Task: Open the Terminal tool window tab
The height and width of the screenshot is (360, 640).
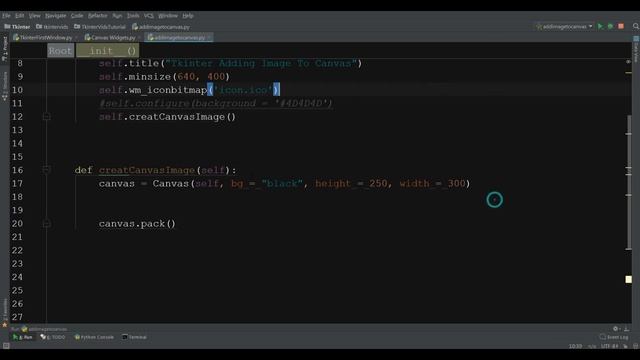Action: coord(135,337)
